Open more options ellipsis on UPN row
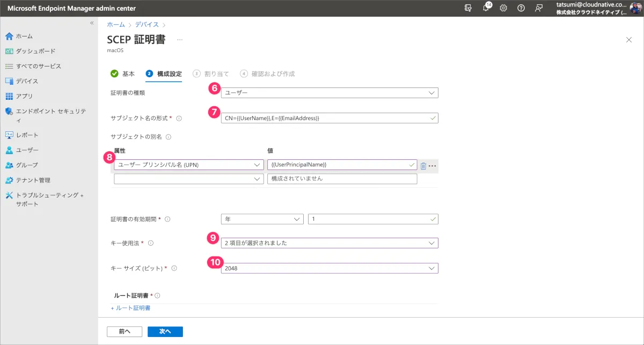This screenshot has width=644, height=345. 433,166
